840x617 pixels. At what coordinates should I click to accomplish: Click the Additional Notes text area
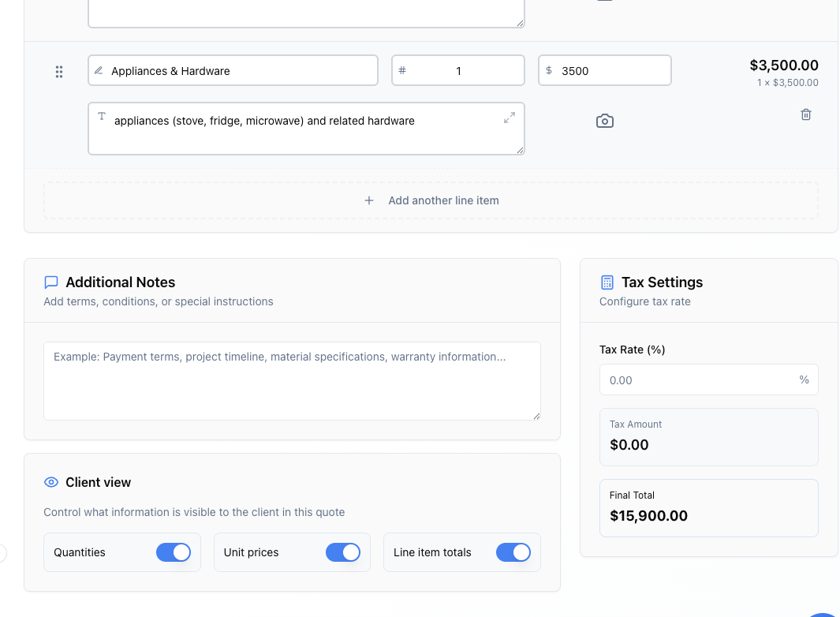[292, 381]
